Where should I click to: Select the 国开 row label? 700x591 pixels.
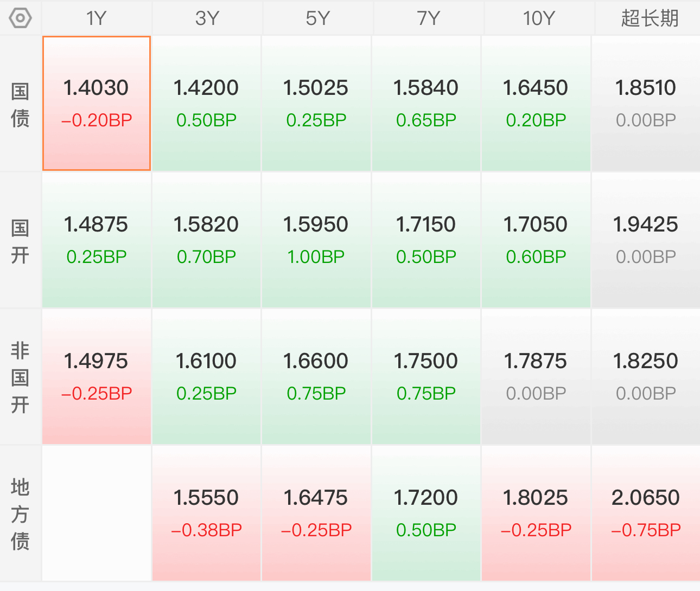pos(20,241)
